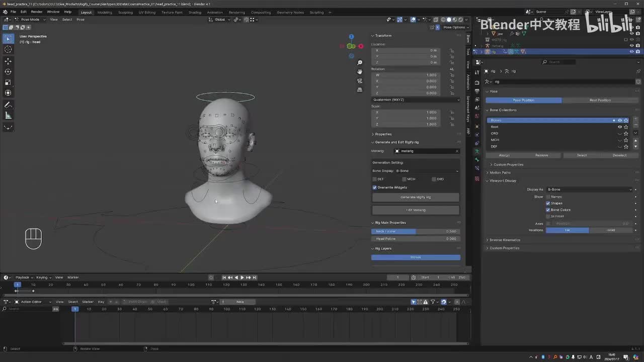Toggle the Shapes checkbox in Viewport Display
This screenshot has width=644, height=362.
click(x=548, y=203)
